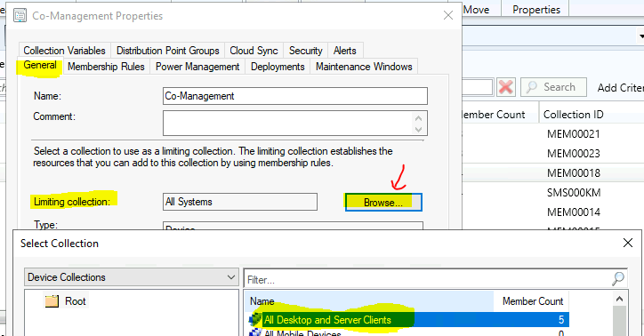Open the Membership Rules tab
This screenshot has height=336, width=644.
click(106, 67)
